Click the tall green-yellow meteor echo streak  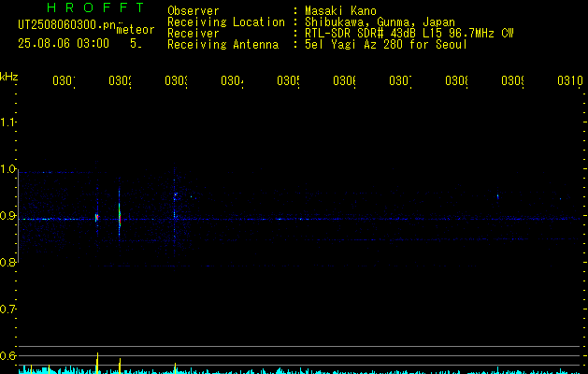click(120, 216)
